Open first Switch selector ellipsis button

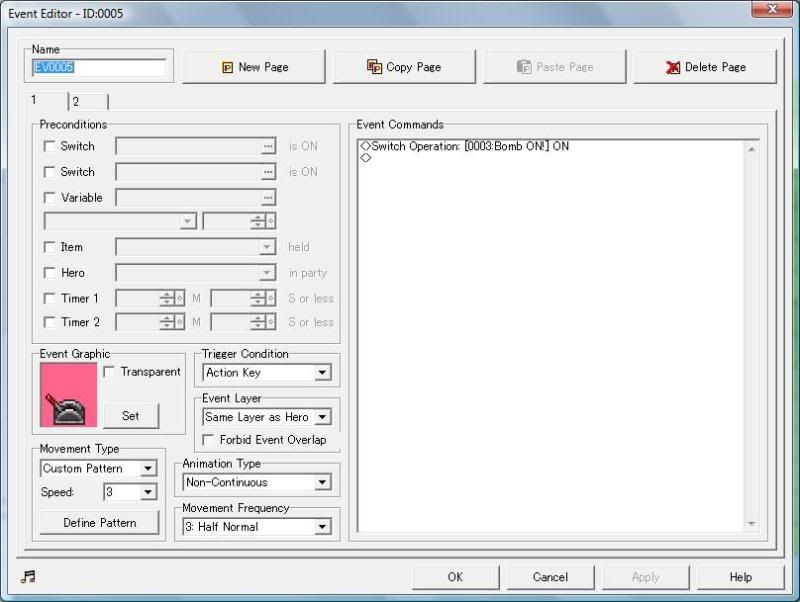point(268,146)
